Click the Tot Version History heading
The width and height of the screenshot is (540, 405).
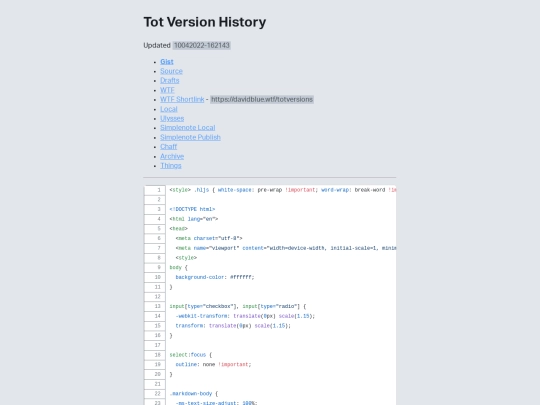(205, 22)
